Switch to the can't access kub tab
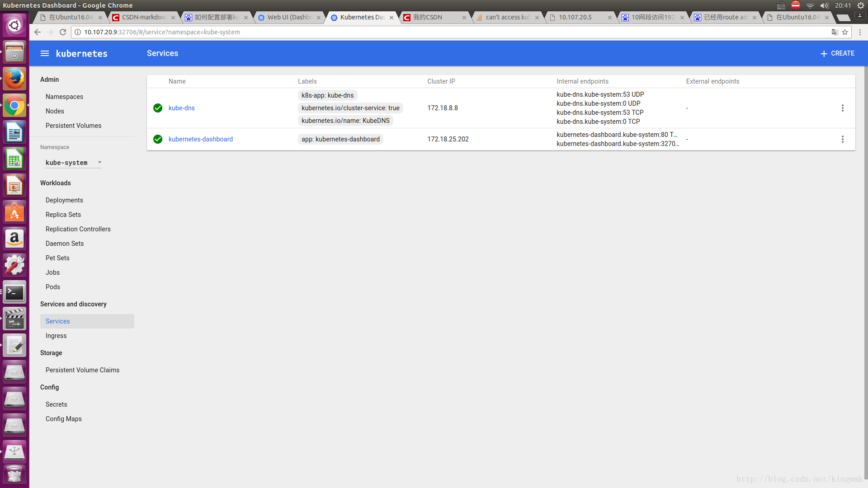This screenshot has width=868, height=488. click(507, 17)
